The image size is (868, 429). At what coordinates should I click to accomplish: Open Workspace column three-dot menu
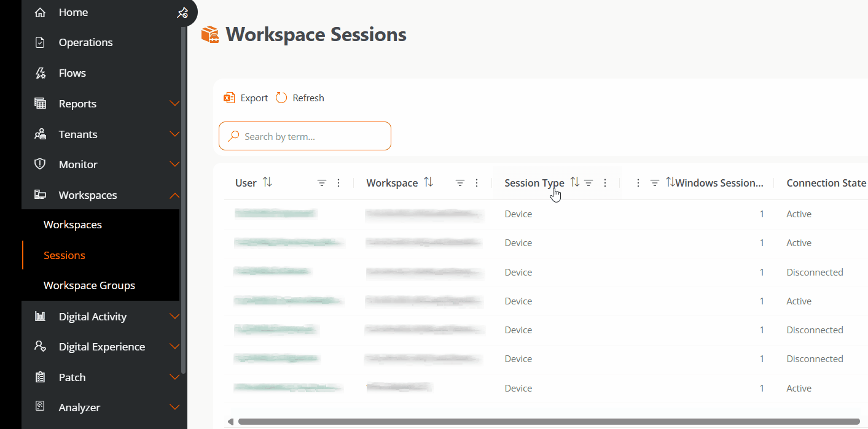click(x=477, y=183)
